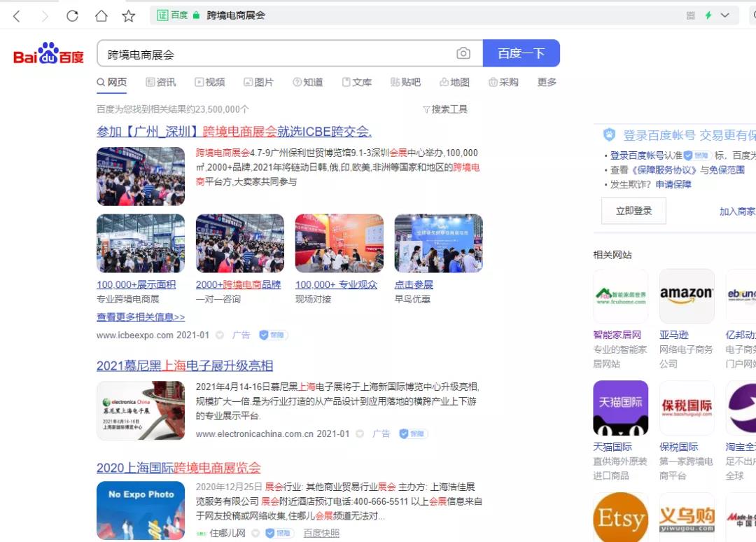
Task: Click 保障 badge beside 住哪儿网
Action: point(279,534)
